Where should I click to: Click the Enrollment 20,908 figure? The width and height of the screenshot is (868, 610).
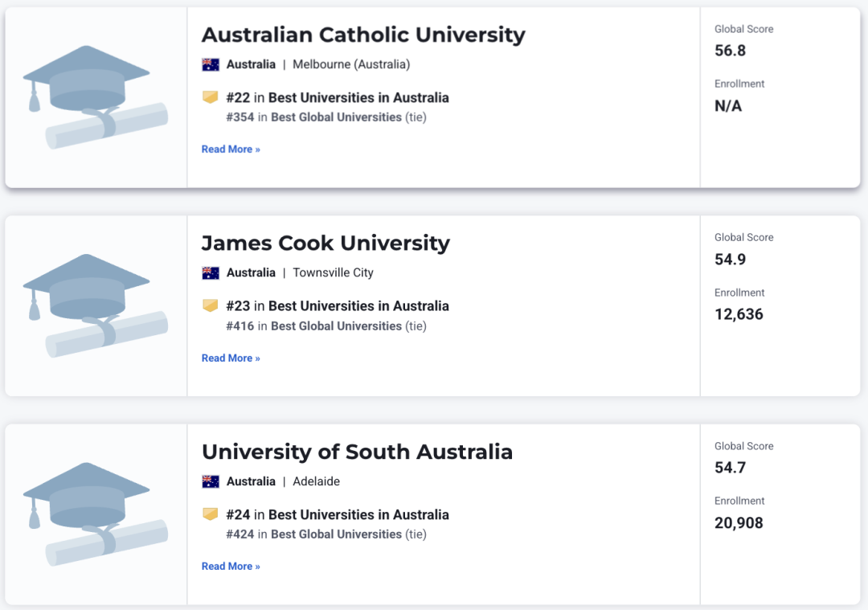pos(739,523)
